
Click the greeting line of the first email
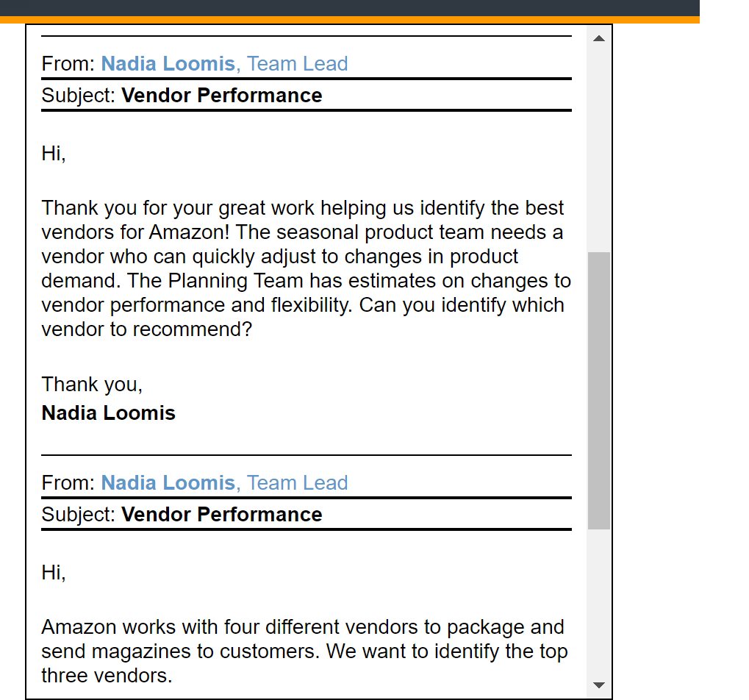click(54, 154)
